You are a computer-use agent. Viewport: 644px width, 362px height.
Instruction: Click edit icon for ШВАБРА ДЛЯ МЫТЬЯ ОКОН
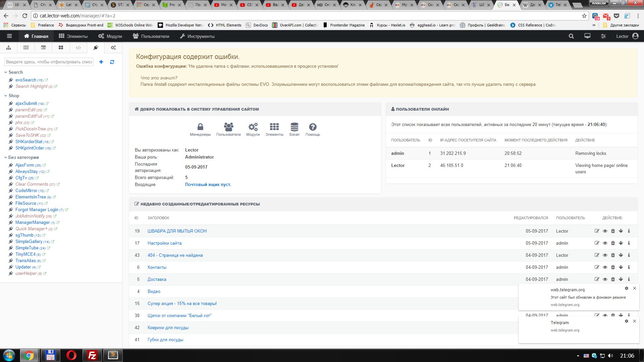[597, 231]
